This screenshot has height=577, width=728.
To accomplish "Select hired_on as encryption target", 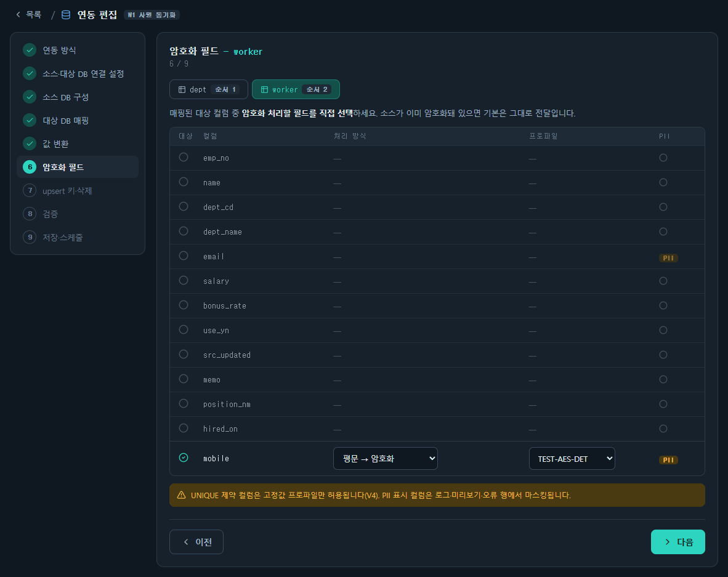I will pos(184,428).
